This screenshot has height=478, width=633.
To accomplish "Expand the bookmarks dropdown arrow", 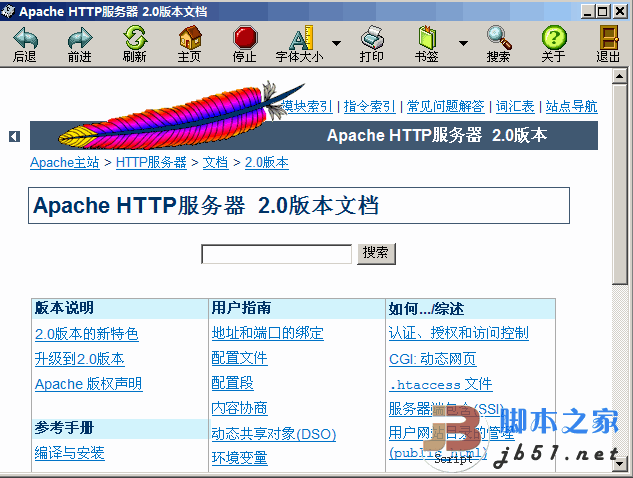I will [x=463, y=43].
